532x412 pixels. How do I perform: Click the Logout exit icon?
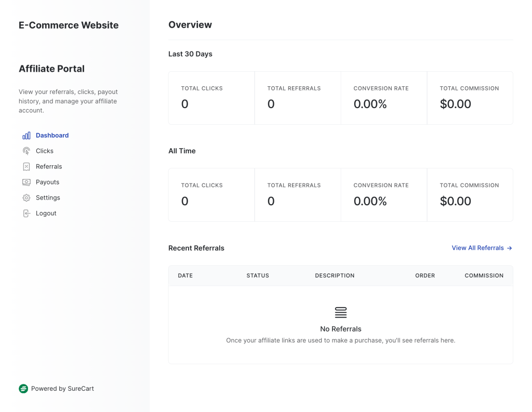tap(26, 213)
